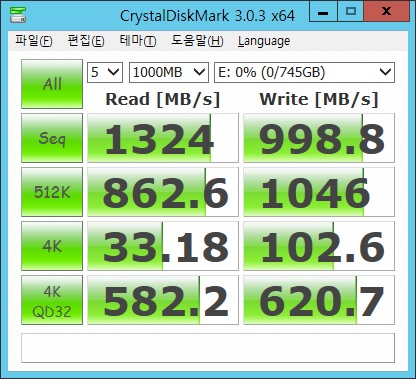Viewport: 417px width, 380px height.
Task: Click the empty comment field at bottom
Action: [208, 348]
